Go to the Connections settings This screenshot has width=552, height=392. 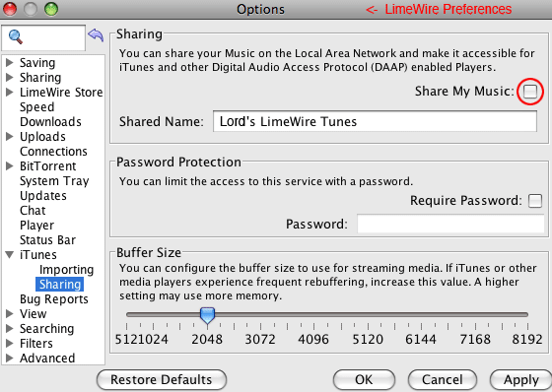53,152
